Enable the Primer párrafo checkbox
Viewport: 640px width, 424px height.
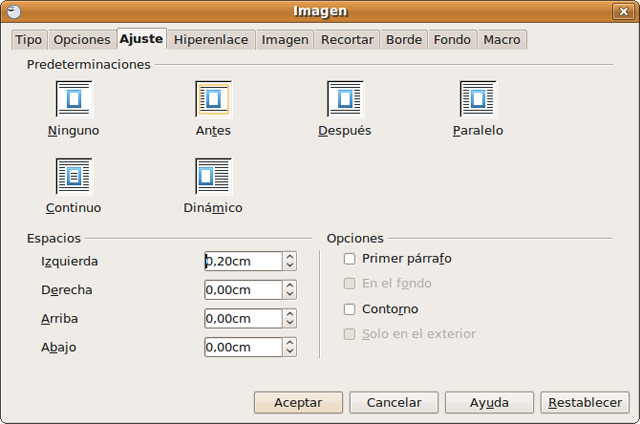350,258
